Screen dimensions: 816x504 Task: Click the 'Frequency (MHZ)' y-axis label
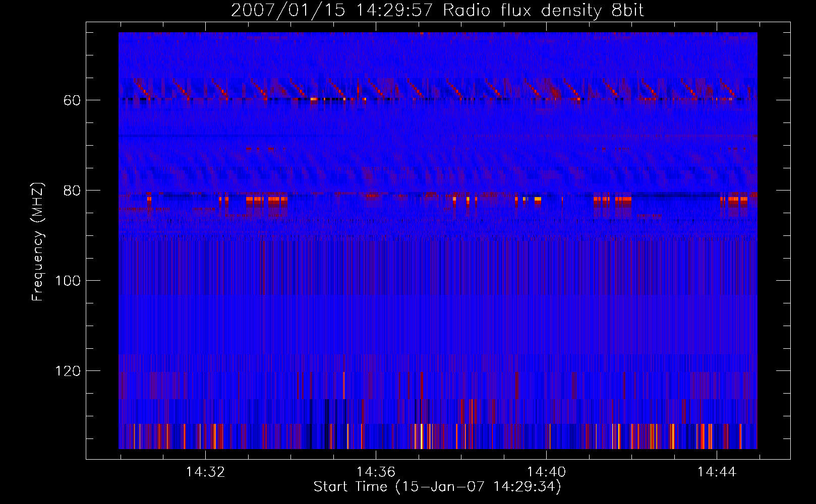[x=38, y=241]
